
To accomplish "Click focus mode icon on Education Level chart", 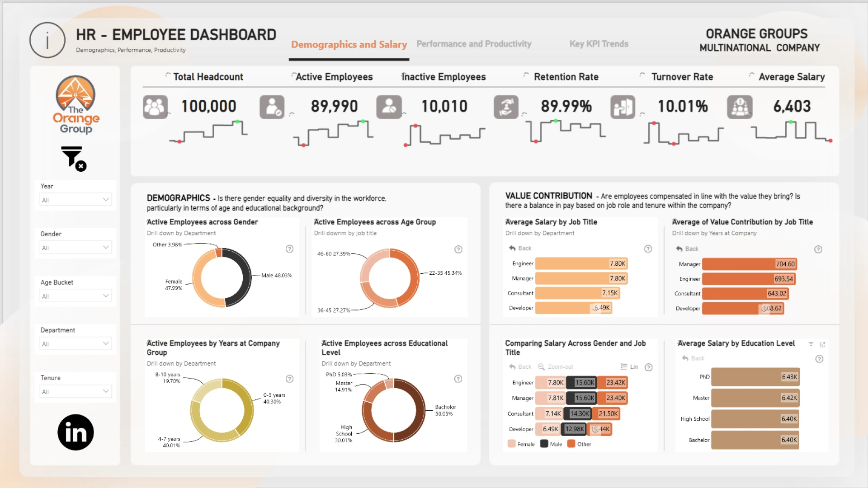I will pyautogui.click(x=823, y=344).
